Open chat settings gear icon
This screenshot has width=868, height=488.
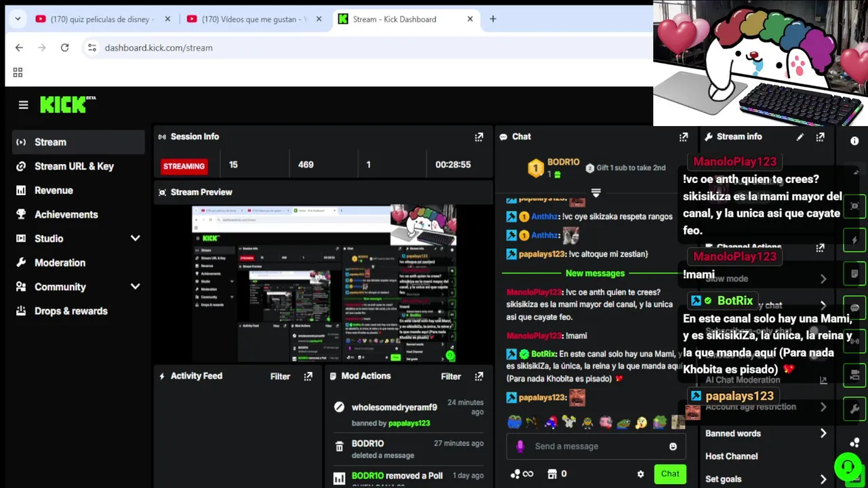pyautogui.click(x=640, y=474)
